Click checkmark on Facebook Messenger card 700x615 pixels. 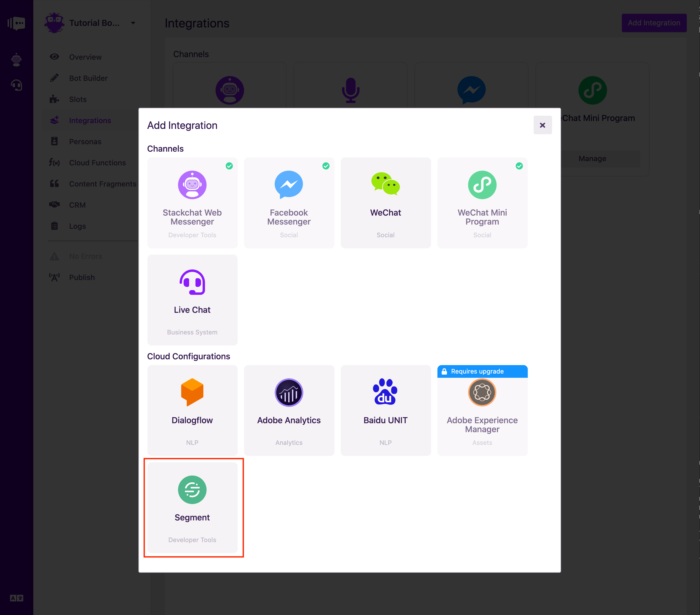point(326,166)
